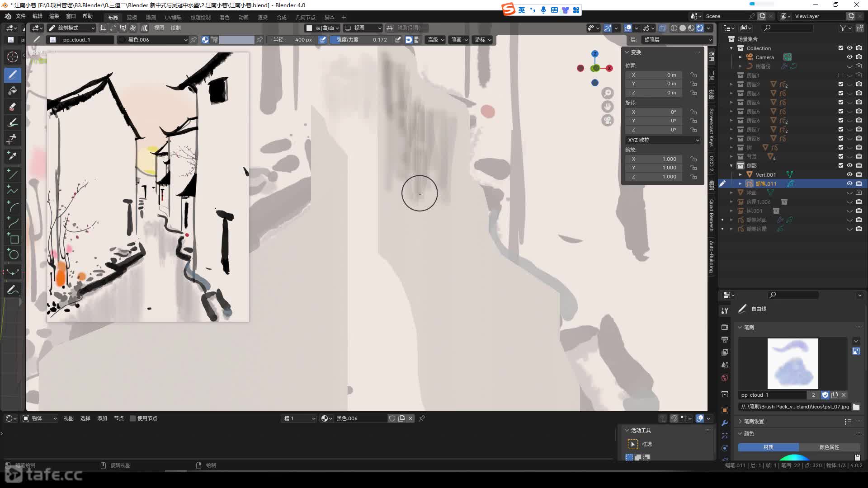The width and height of the screenshot is (868, 488).
Task: Select the Erase tool
Action: point(13,107)
